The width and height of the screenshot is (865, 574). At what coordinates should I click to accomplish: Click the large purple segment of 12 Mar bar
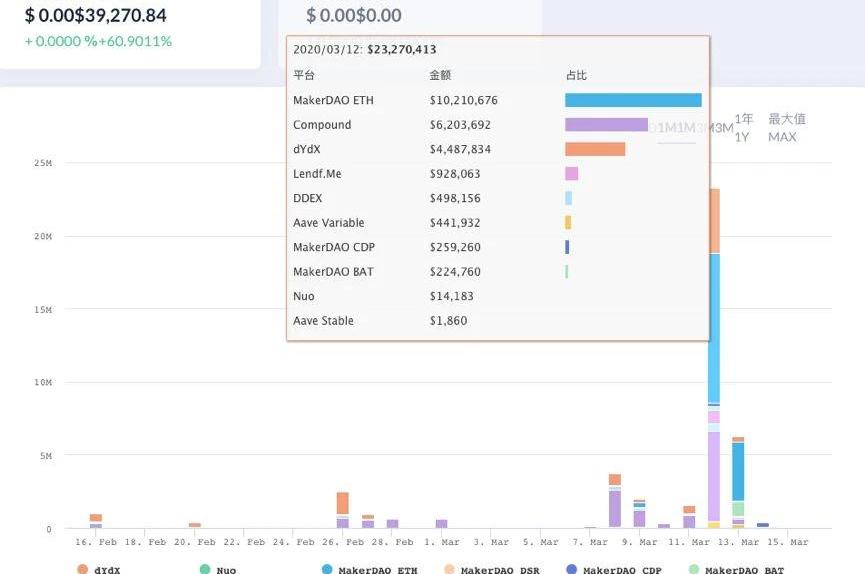tap(714, 476)
